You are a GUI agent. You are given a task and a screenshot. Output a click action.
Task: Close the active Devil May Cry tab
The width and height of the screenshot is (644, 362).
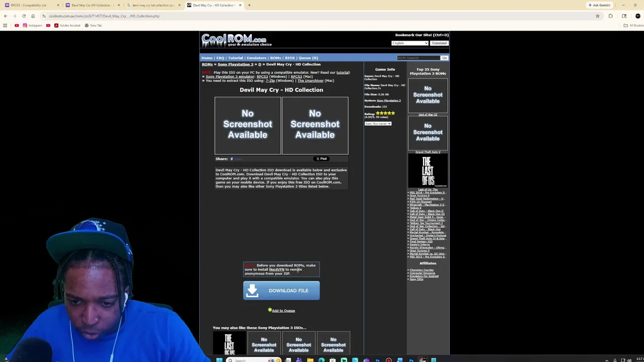(x=240, y=5)
